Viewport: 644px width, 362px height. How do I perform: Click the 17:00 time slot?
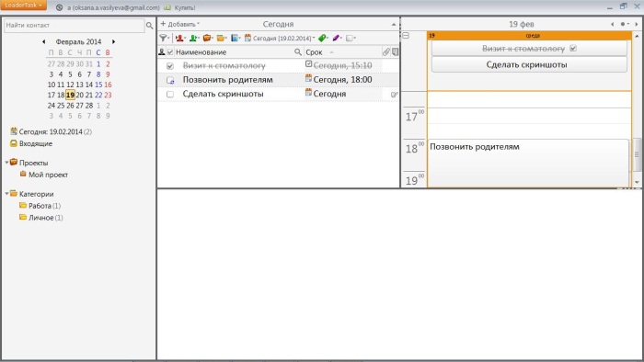click(x=529, y=116)
